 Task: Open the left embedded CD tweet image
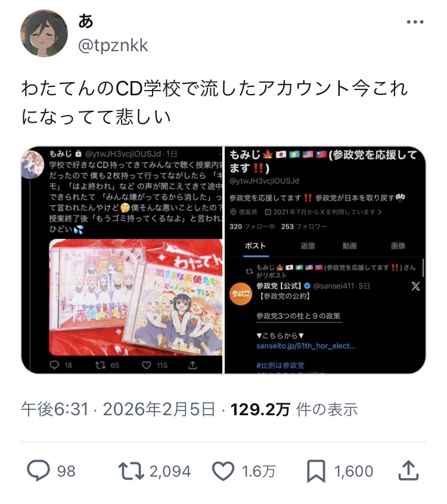122,260
